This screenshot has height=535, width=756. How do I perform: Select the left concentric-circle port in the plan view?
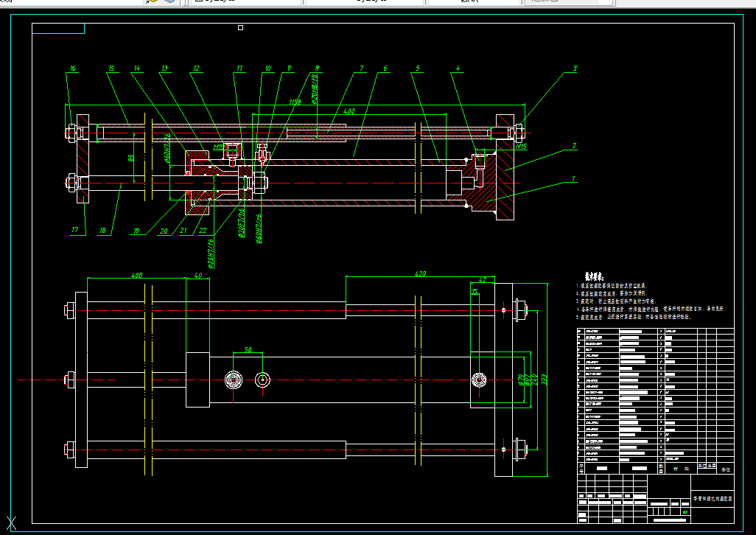tap(234, 380)
